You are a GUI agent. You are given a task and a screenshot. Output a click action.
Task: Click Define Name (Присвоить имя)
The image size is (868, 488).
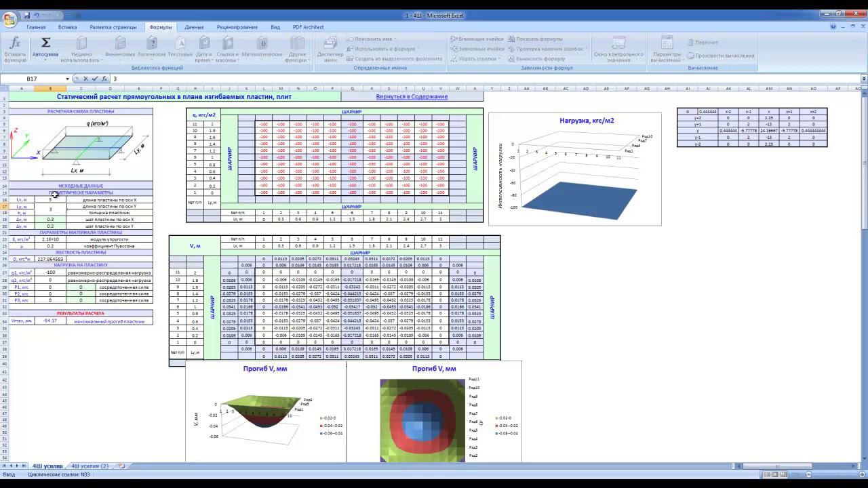pos(370,39)
